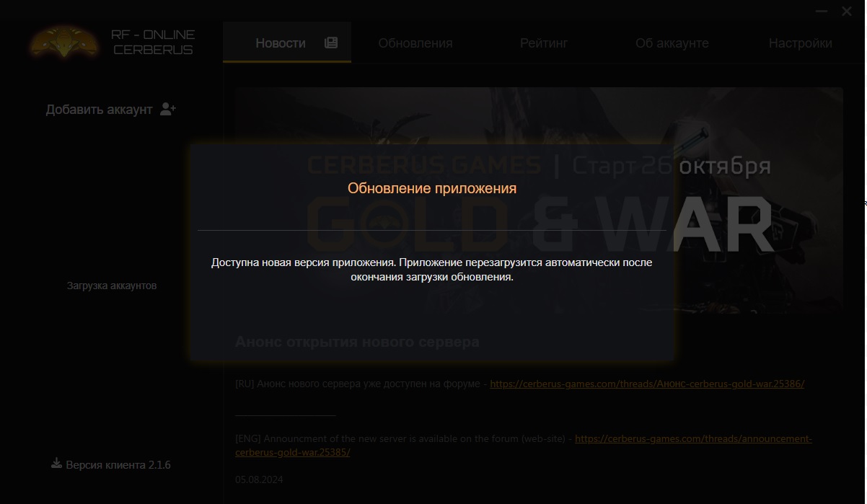Open the Рейтинг tab
The height and width of the screenshot is (504, 867).
point(544,43)
